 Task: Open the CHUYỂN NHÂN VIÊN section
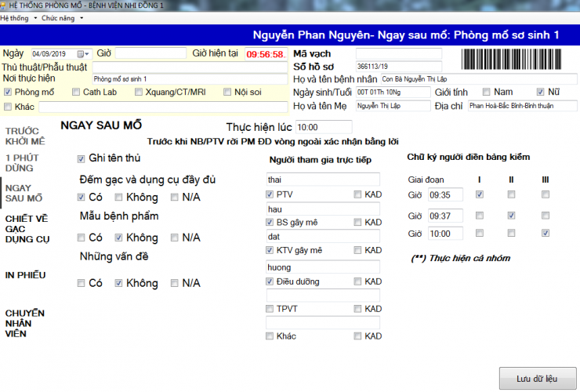click(25, 323)
